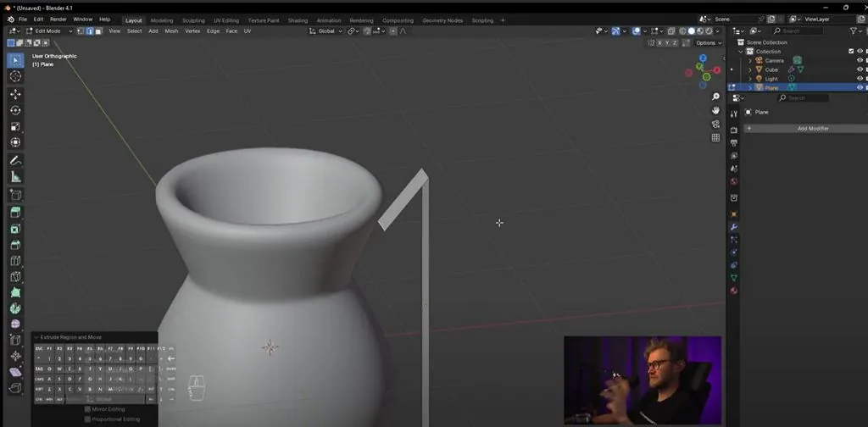The height and width of the screenshot is (427, 868).
Task: Select the Measure tool
Action: (x=15, y=177)
